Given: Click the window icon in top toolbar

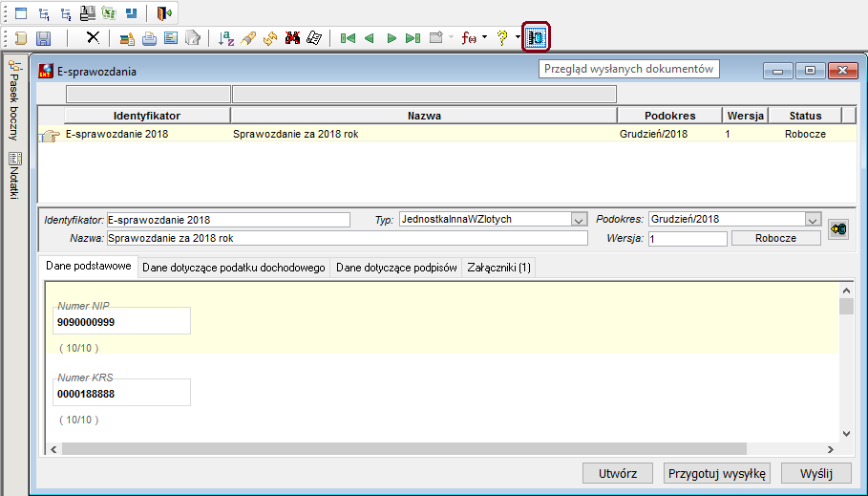Looking at the screenshot, I should click(x=21, y=12).
